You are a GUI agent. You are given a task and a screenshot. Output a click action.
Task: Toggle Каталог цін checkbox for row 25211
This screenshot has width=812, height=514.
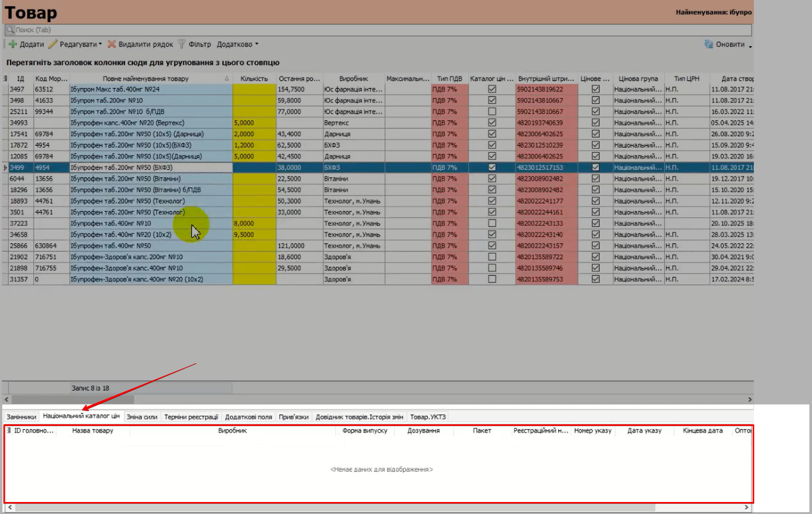tap(492, 111)
